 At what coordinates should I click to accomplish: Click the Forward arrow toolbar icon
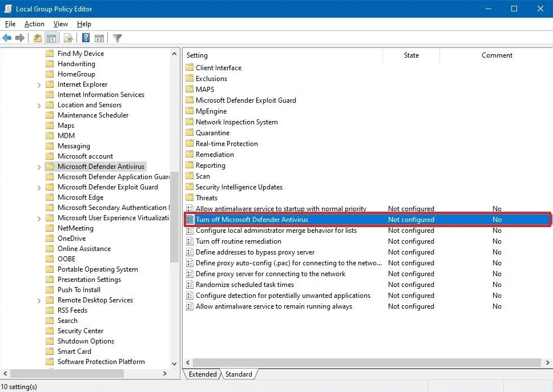click(20, 38)
